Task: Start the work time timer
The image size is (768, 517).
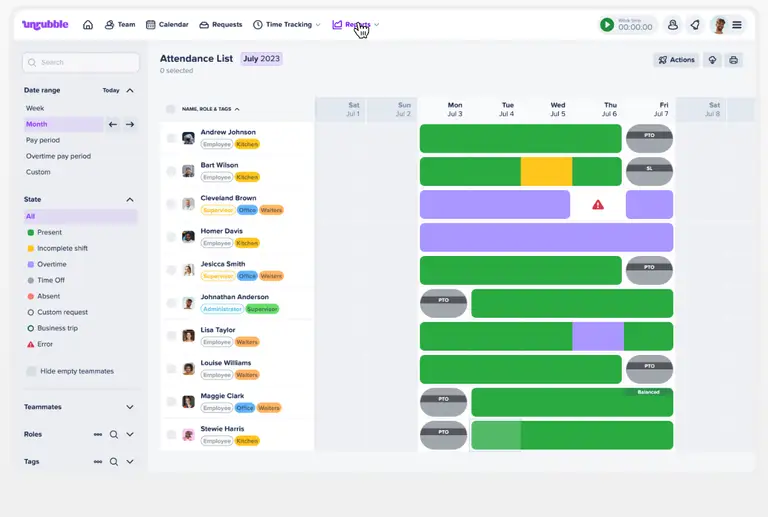Action: coord(607,25)
